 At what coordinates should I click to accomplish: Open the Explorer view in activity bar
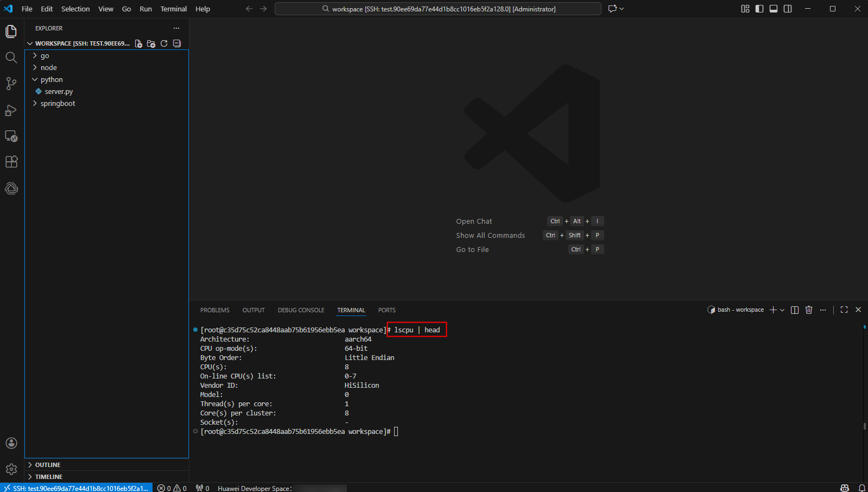pyautogui.click(x=11, y=31)
